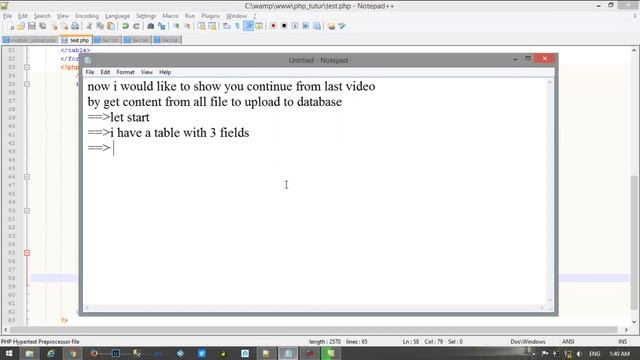
Task: Switch to the test.php tab
Action: coord(76,40)
